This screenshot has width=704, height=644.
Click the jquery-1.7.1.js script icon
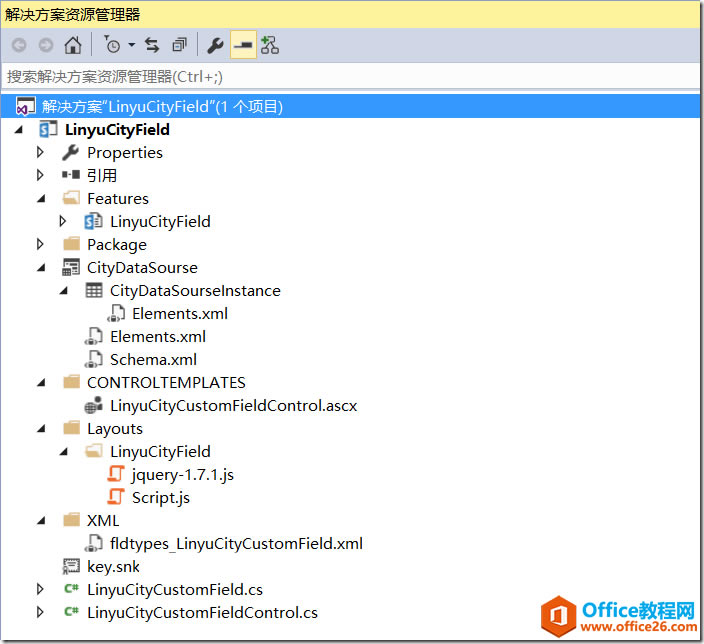(x=116, y=474)
